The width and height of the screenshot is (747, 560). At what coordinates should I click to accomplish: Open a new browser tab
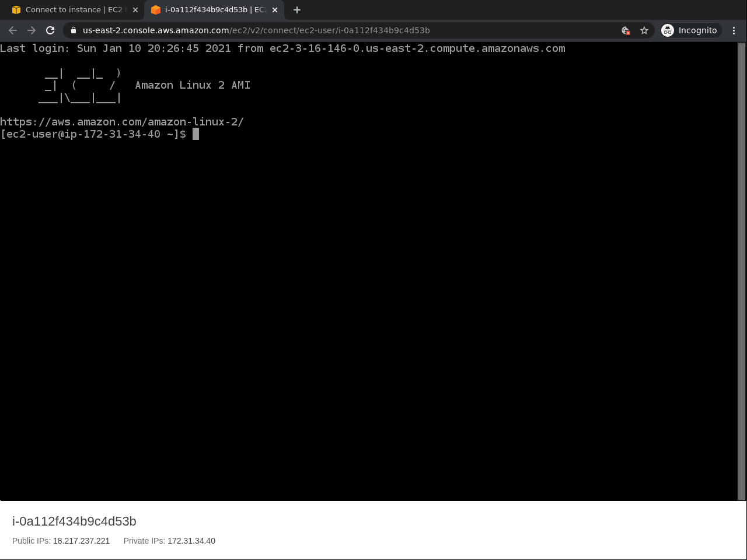297,10
